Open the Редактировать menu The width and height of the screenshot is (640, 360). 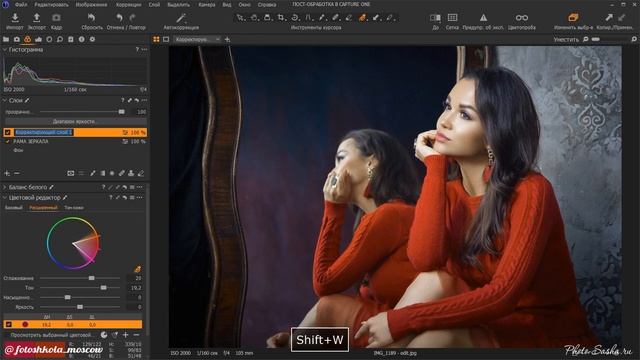(51, 4)
